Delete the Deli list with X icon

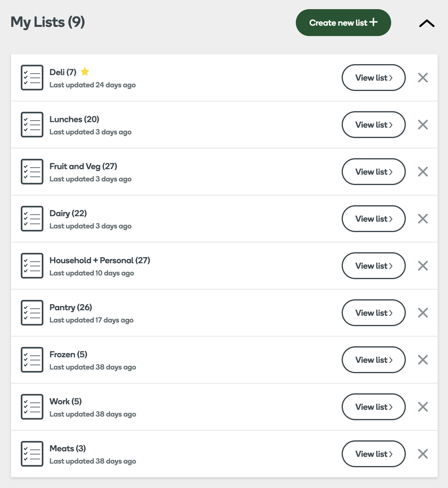tap(423, 78)
